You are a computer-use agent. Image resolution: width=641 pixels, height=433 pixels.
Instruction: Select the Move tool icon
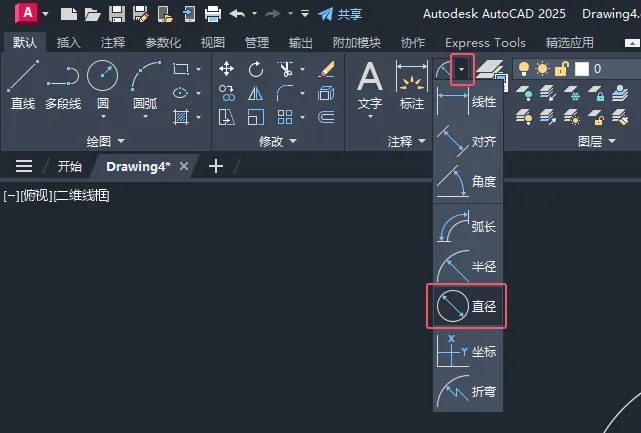[x=226, y=69]
